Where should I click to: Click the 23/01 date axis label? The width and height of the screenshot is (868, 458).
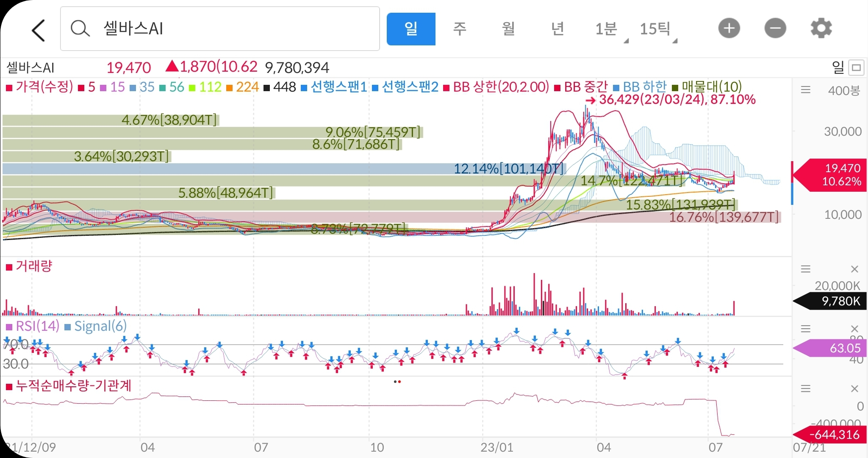pos(496,447)
